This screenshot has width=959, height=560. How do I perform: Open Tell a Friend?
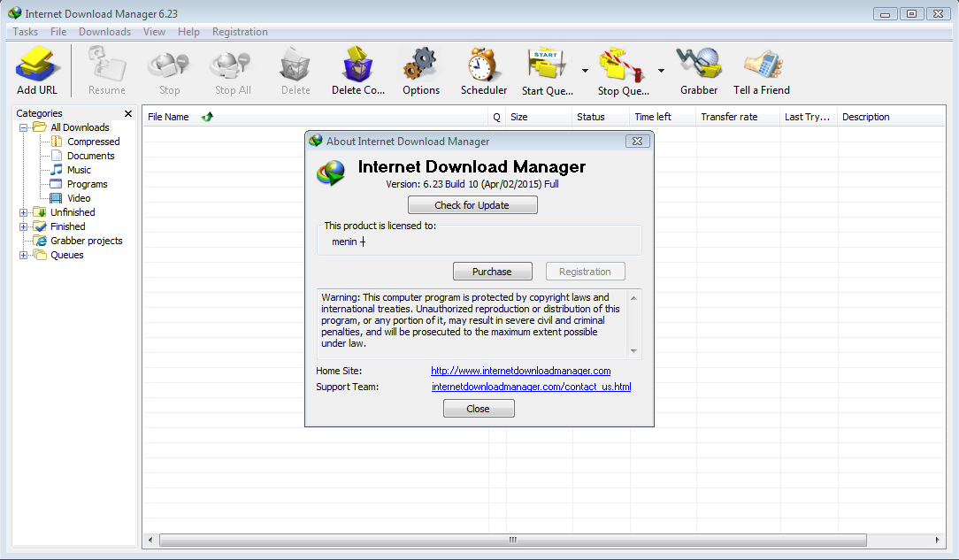[x=761, y=66]
